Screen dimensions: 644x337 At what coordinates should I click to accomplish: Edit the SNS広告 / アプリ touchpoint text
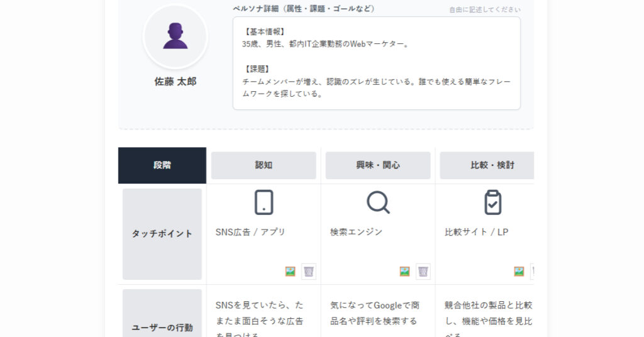pyautogui.click(x=250, y=232)
